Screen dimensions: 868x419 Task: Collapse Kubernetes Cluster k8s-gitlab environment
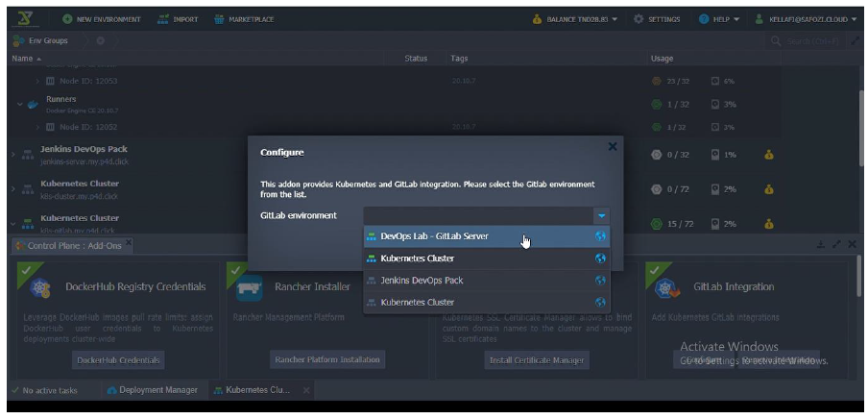(13, 223)
